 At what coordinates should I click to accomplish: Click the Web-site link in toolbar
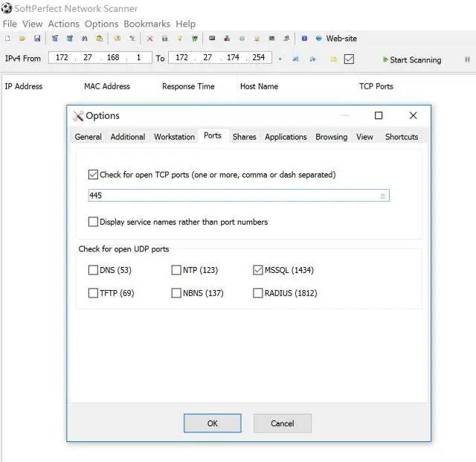[x=341, y=38]
